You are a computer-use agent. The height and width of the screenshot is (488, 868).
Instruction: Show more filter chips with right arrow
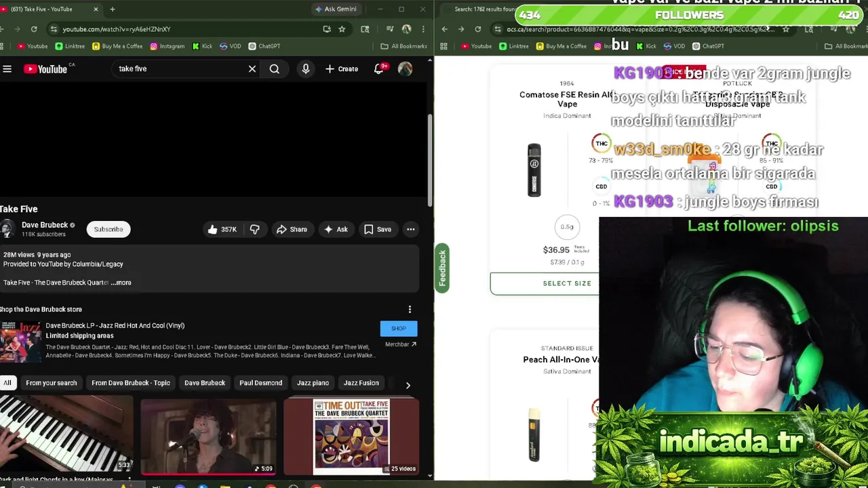tap(408, 385)
